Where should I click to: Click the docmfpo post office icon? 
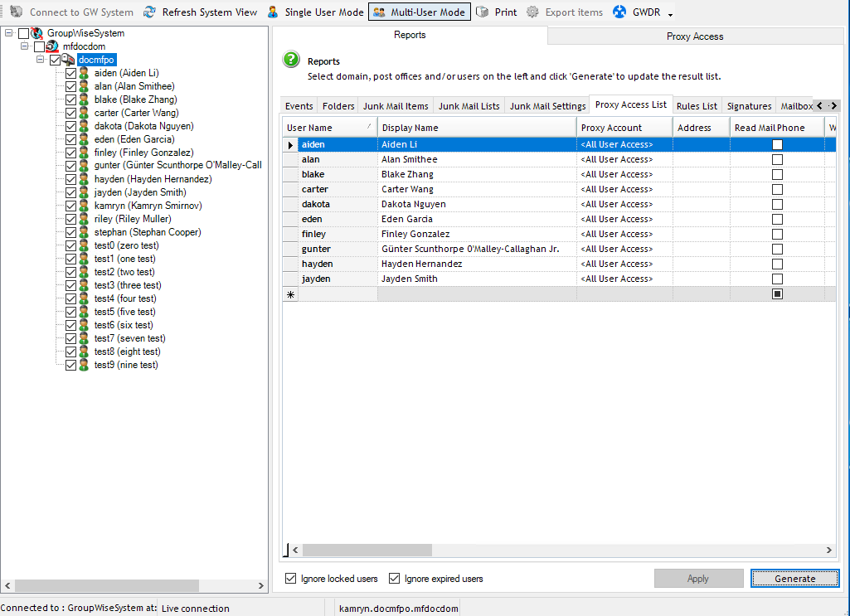pyautogui.click(x=68, y=60)
